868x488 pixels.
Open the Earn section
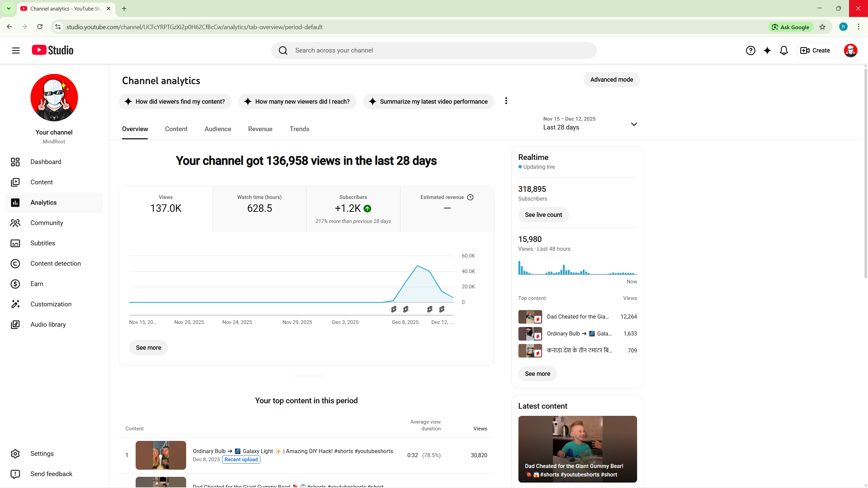pos(37,284)
